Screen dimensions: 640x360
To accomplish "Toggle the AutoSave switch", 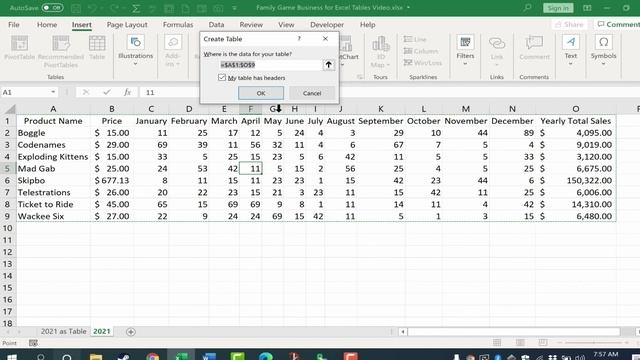I will 52,8.
